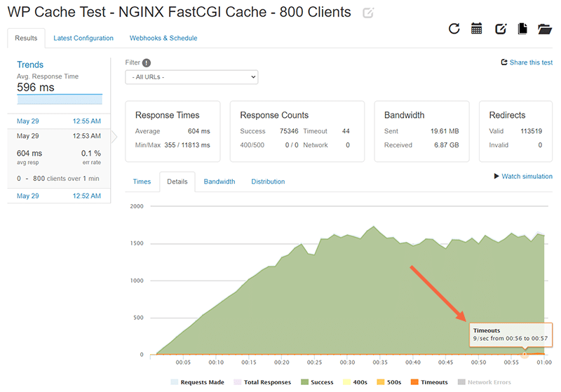561x392 pixels.
Task: Open the Latest Configuration tab
Action: click(83, 38)
